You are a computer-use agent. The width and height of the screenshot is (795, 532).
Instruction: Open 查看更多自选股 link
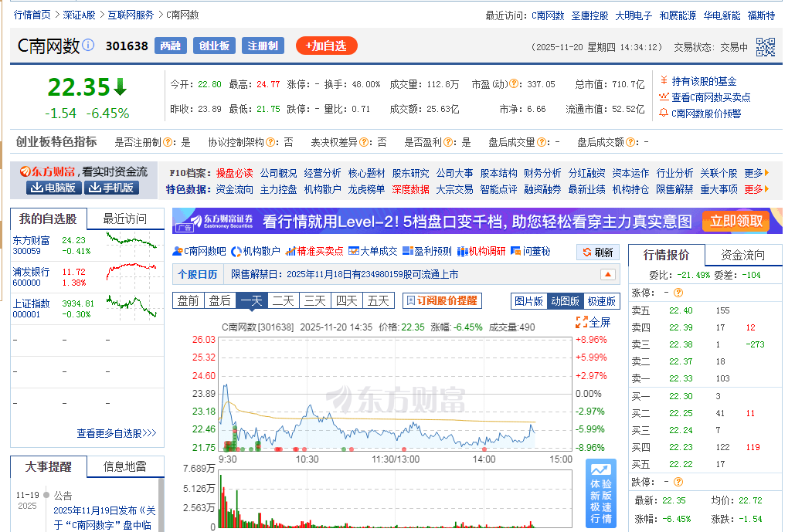coord(117,433)
